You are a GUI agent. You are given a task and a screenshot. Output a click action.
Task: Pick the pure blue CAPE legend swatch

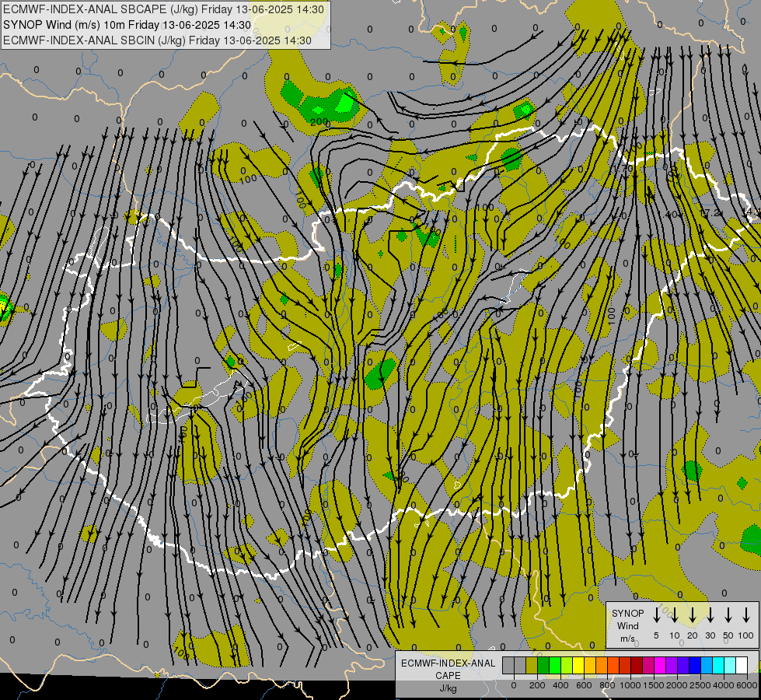point(696,665)
